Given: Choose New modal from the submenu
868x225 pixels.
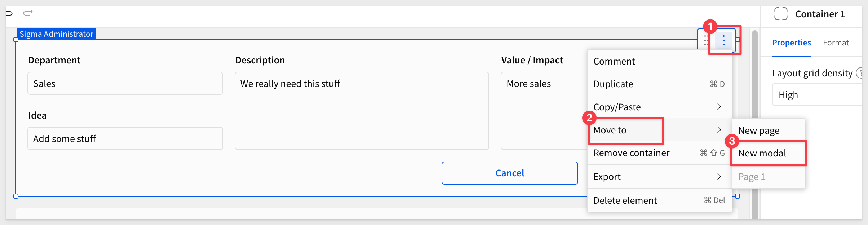Looking at the screenshot, I should (768, 153).
